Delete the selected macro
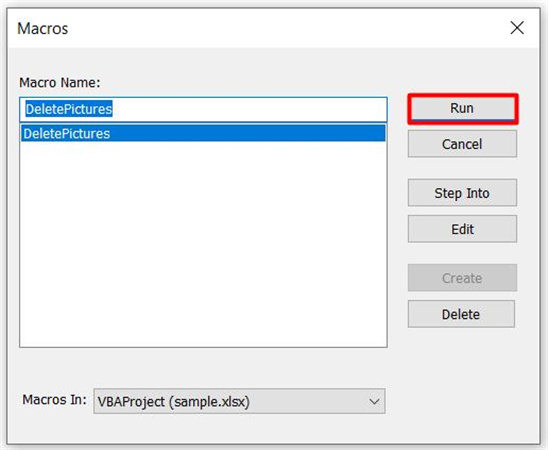This screenshot has width=548, height=450. tap(461, 314)
